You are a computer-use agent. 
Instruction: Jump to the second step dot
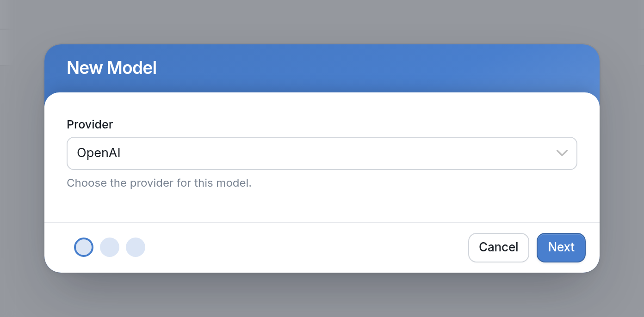pos(110,247)
